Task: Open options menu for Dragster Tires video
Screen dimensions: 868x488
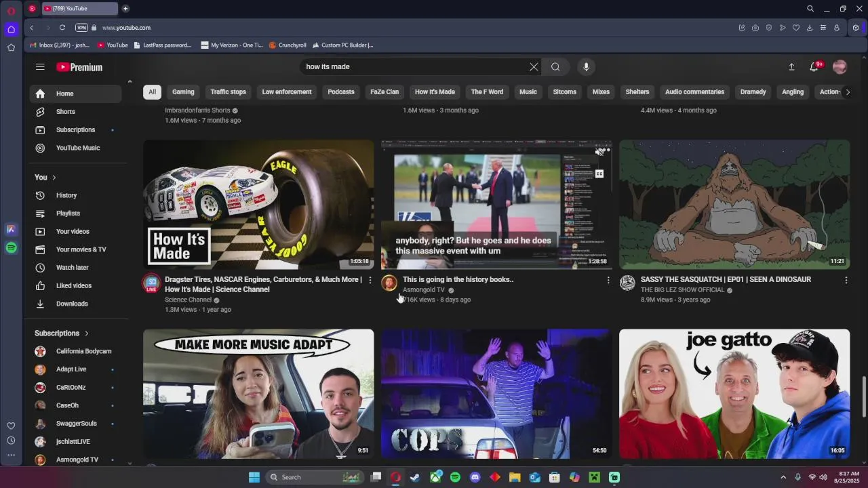Action: point(370,280)
